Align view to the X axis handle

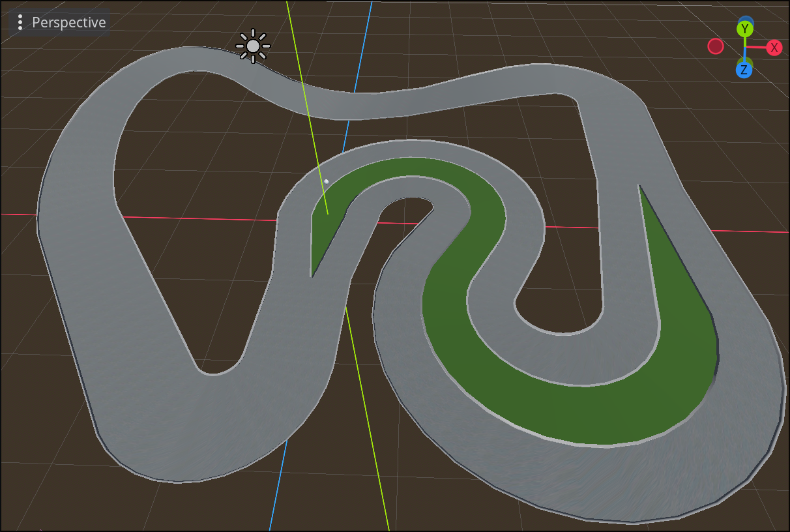click(774, 47)
